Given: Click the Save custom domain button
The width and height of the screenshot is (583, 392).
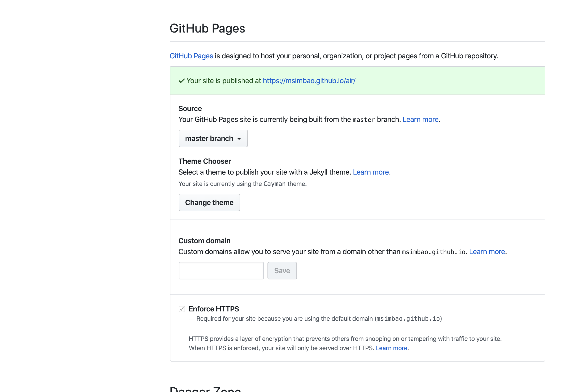Looking at the screenshot, I should (282, 271).
